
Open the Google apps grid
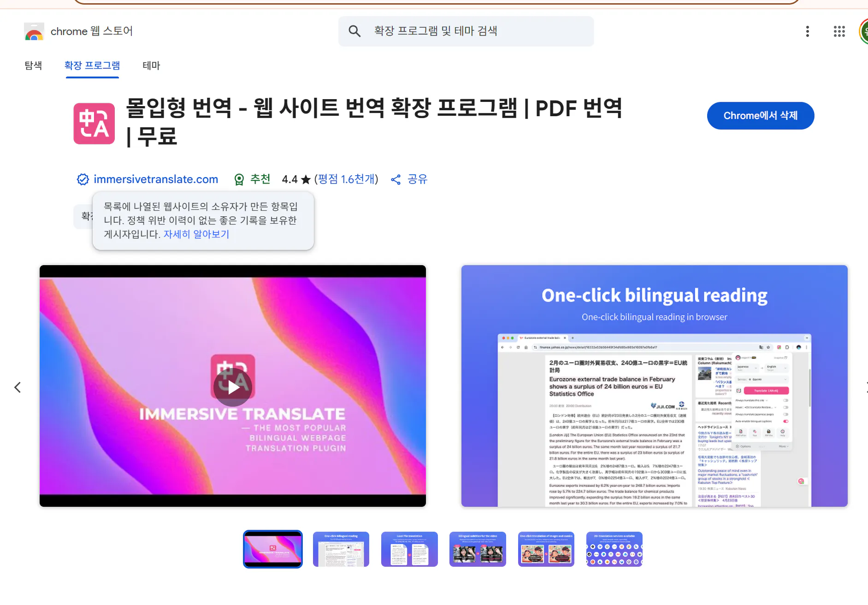(839, 31)
